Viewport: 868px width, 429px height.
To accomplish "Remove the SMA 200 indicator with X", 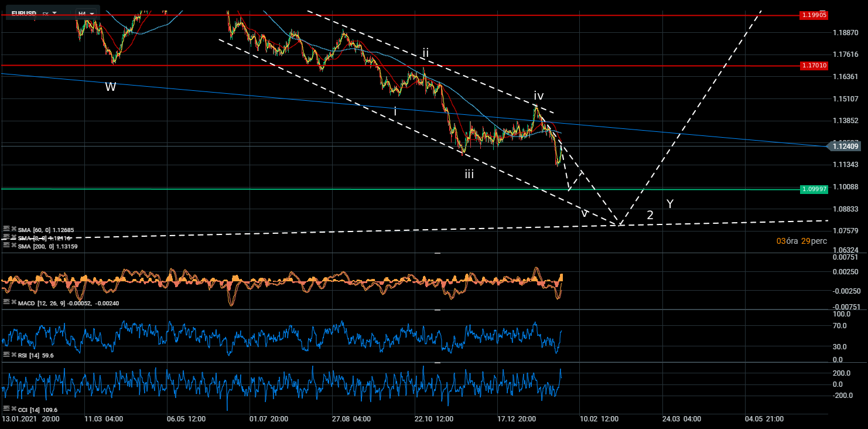I will [x=13, y=246].
